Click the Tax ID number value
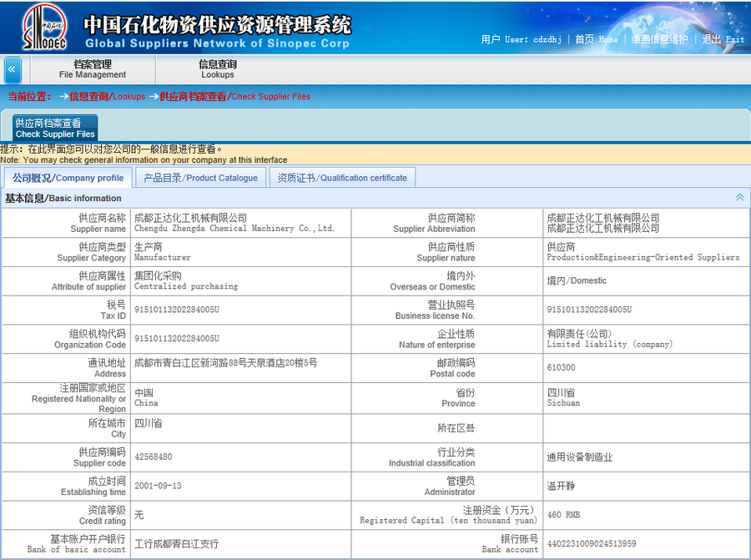Image resolution: width=751 pixels, height=560 pixels. tap(176, 310)
